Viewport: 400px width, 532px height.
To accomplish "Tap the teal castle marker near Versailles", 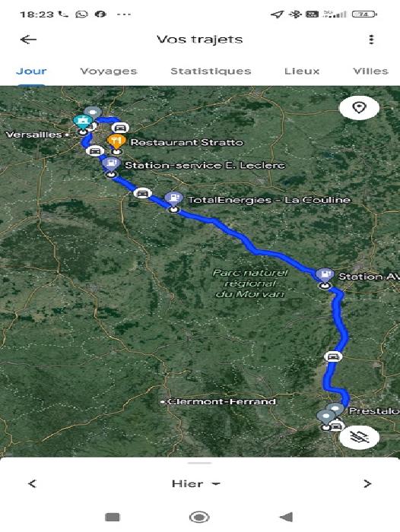I will [x=83, y=122].
